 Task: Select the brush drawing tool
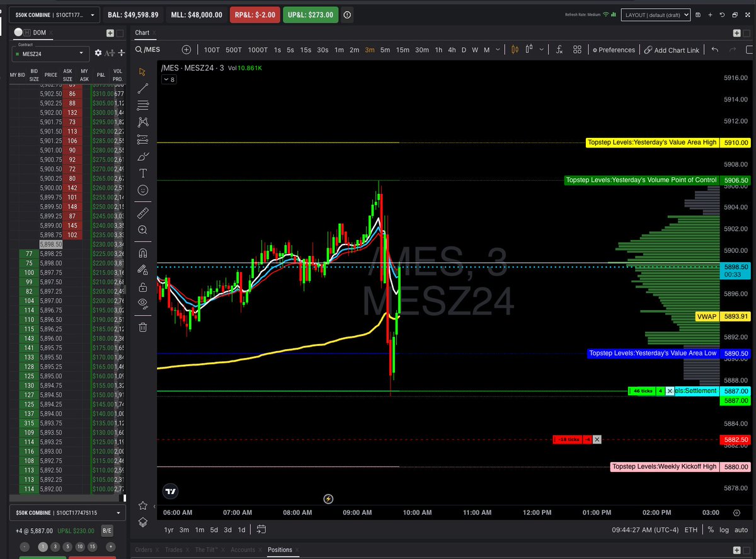click(143, 156)
